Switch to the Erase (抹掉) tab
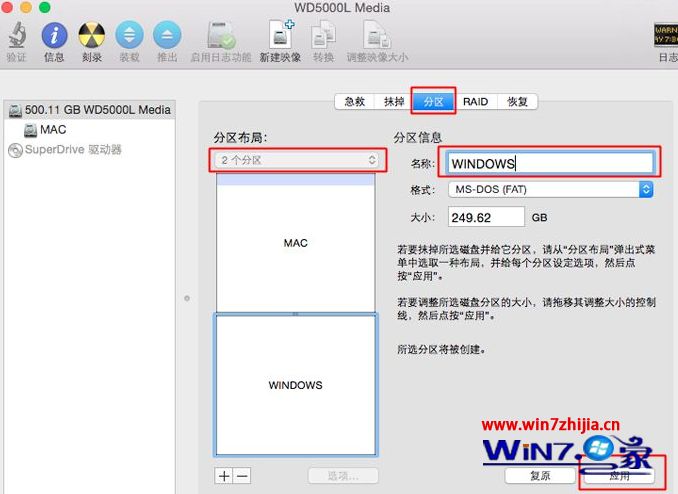 point(393,102)
